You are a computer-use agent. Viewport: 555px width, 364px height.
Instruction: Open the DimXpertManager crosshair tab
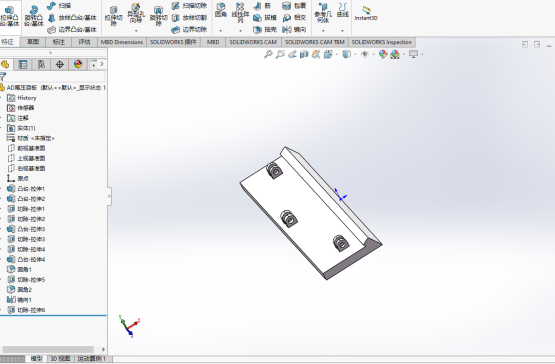point(60,64)
